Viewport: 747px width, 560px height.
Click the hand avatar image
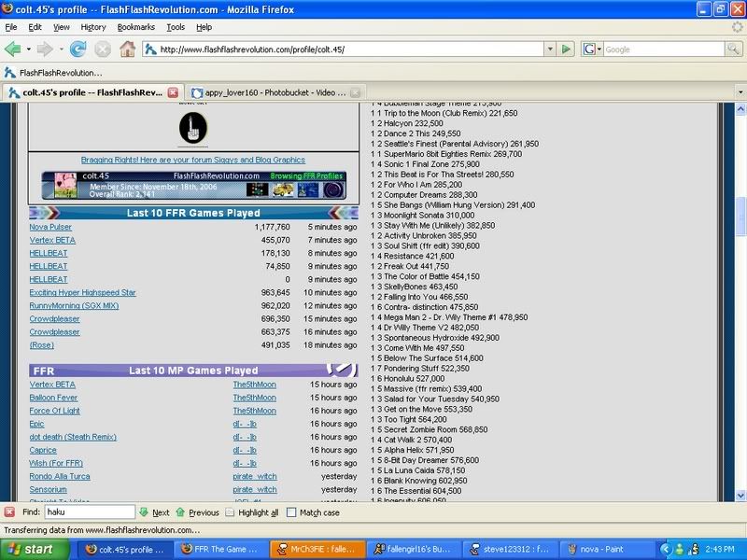click(193, 128)
